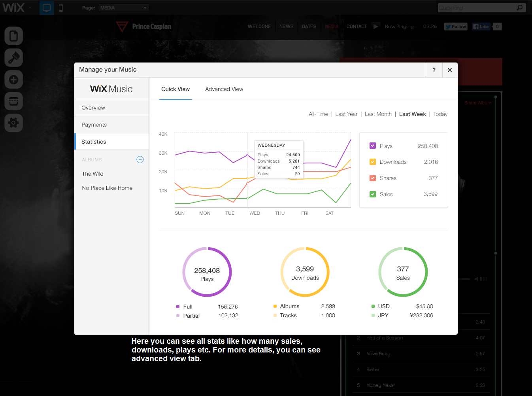Click CONTACT in site navigation
Image resolution: width=532 pixels, height=396 pixels.
tap(357, 27)
